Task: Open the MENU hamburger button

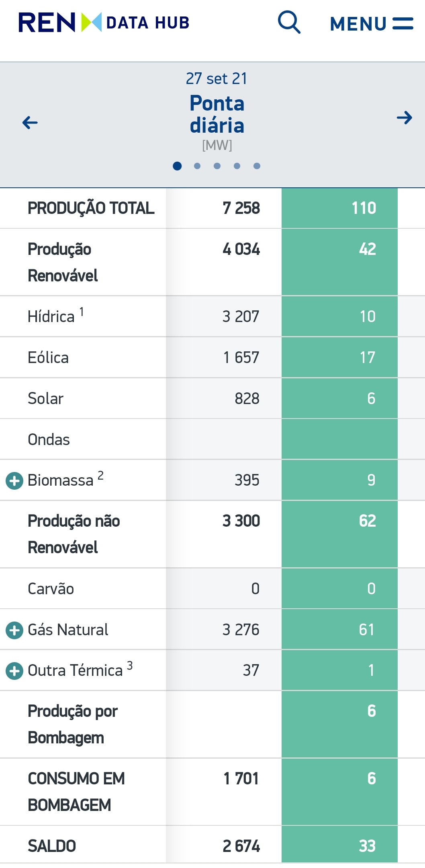Action: [371, 24]
